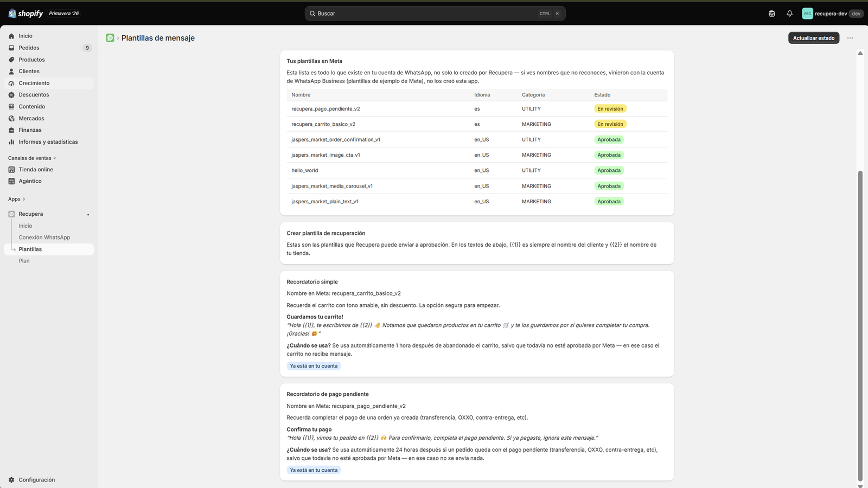Expand Canales de ventas section
This screenshot has width=868, height=488.
tap(32, 158)
